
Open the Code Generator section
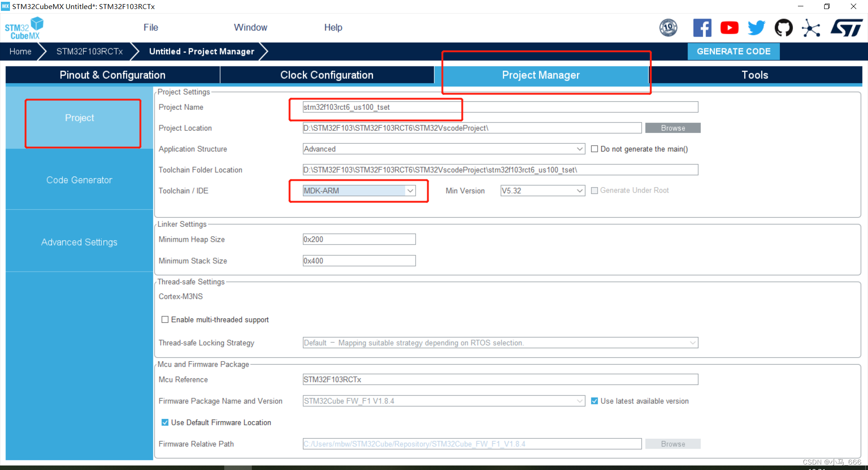tap(80, 180)
